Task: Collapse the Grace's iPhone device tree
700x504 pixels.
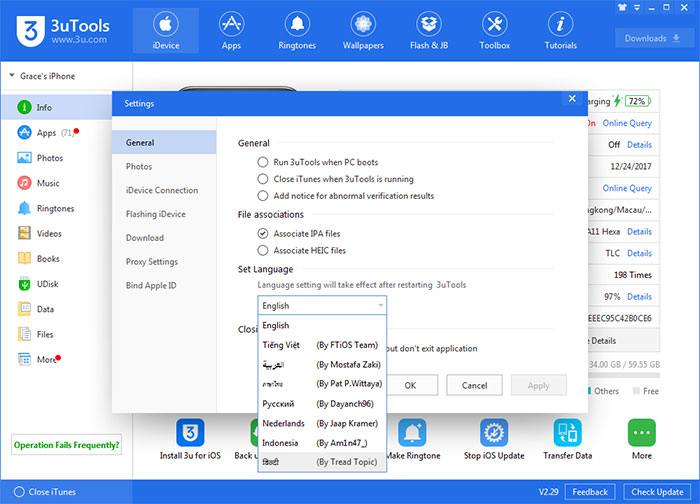Action: tap(10, 76)
